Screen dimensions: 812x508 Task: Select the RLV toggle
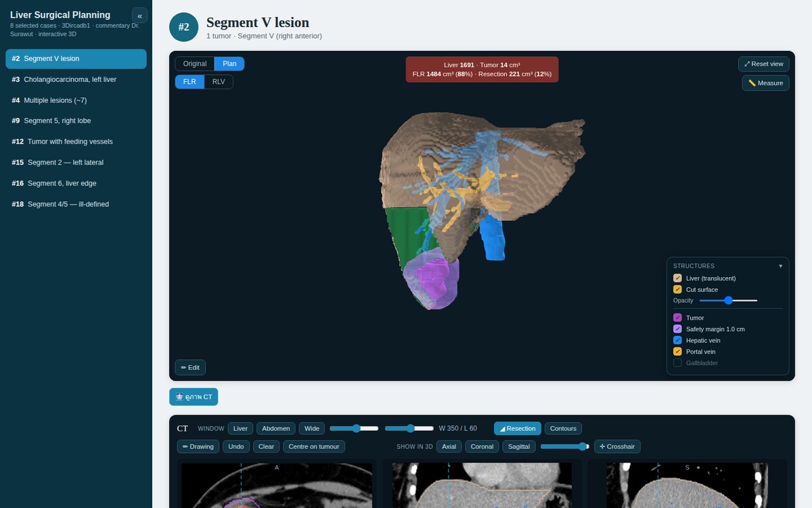(x=219, y=82)
